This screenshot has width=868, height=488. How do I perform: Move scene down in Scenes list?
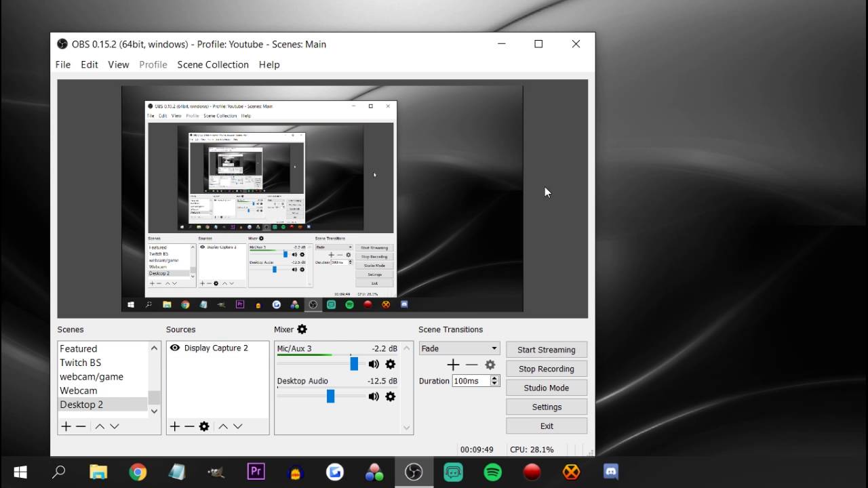115,426
